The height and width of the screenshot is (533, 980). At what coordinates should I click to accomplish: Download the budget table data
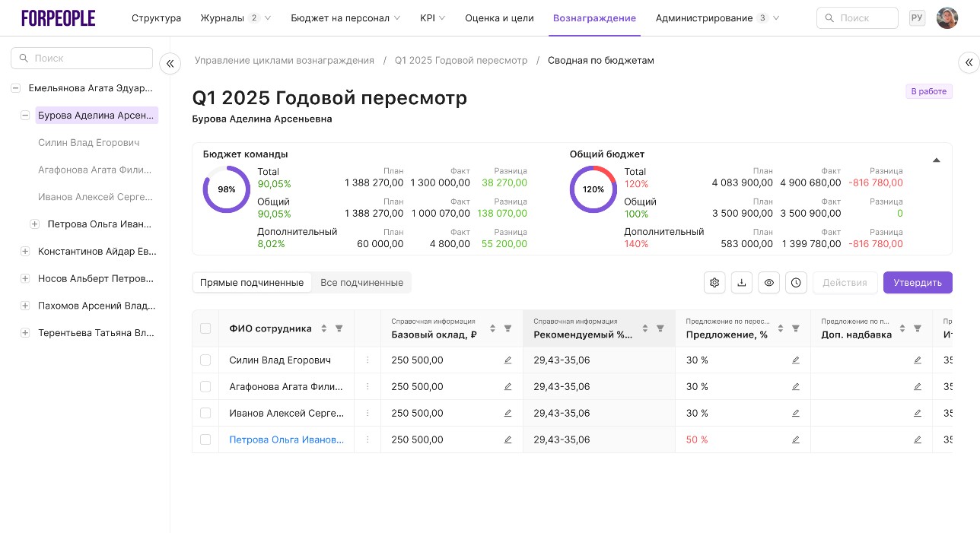pos(742,282)
